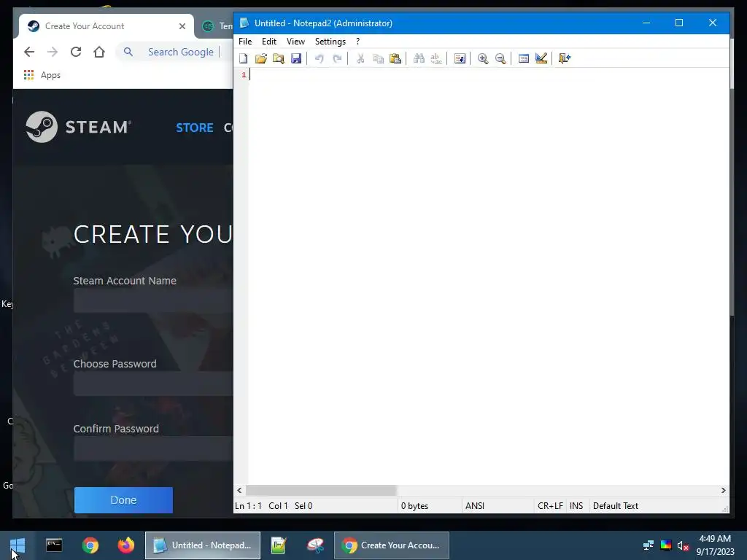Screen dimensions: 747x560
Task: Open the syntax scheme selection icon
Action: (x=524, y=58)
